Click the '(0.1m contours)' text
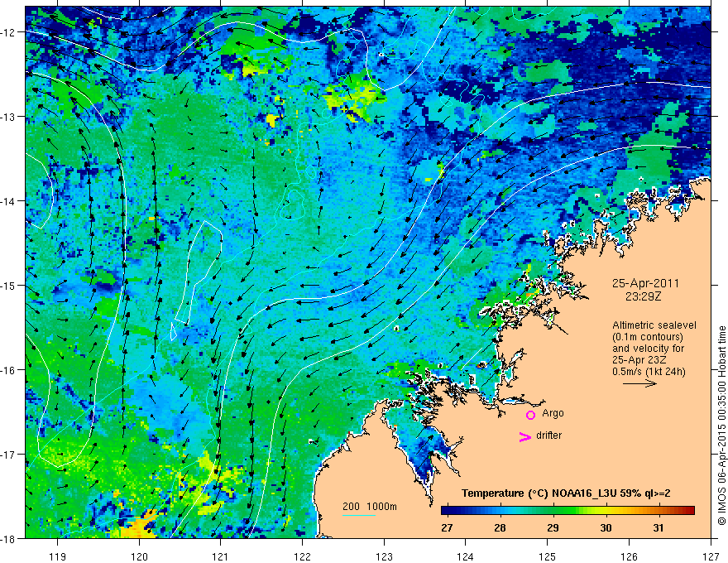 pos(648,337)
